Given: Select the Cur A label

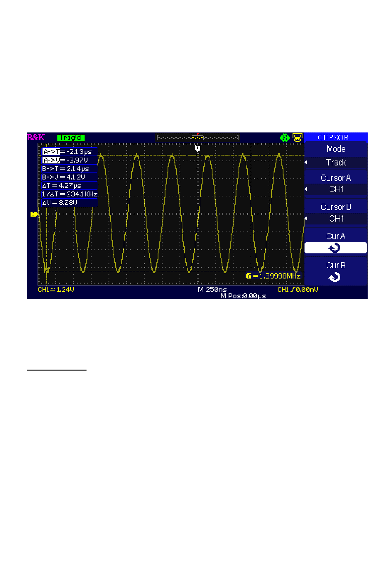Looking at the screenshot, I should (336, 236).
